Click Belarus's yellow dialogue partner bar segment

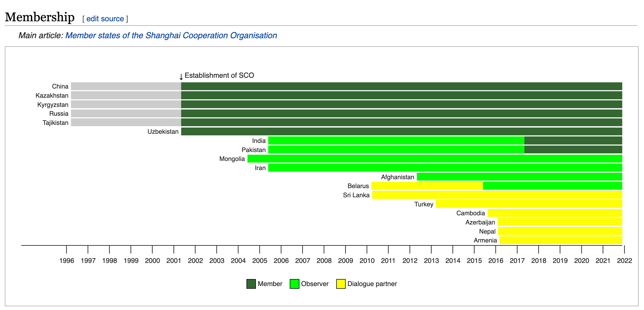point(427,186)
